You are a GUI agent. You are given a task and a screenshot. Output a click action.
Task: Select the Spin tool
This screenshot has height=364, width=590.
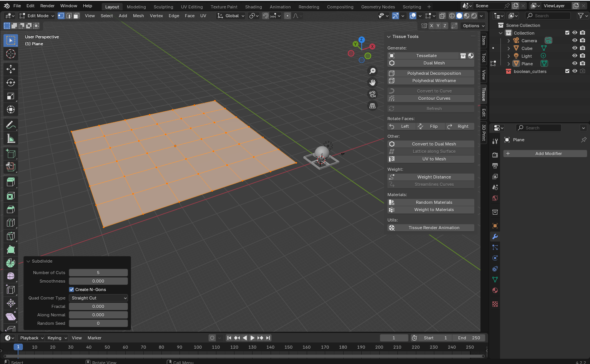click(x=11, y=263)
